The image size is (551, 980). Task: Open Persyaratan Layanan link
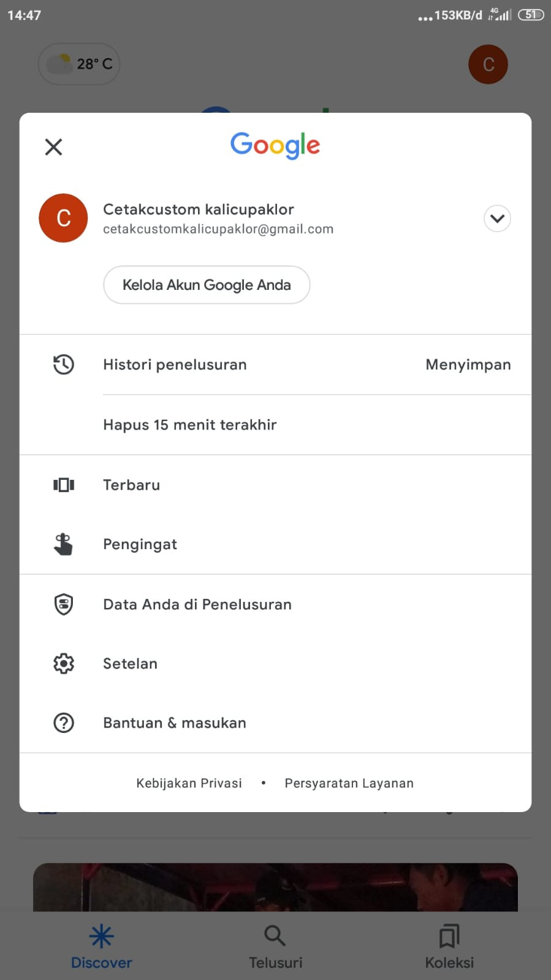tap(349, 783)
